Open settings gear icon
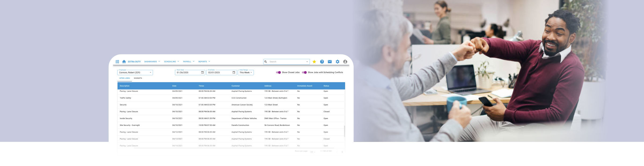This screenshot has height=166, width=644. tap(338, 62)
